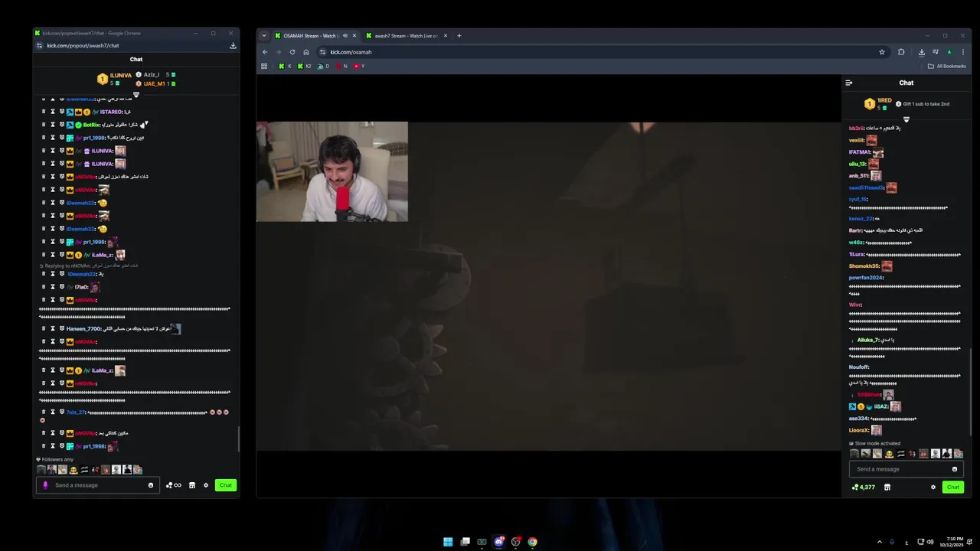Viewport: 980px width, 551px height.
Task: Open the tab search dropdown arrow
Action: point(264,36)
